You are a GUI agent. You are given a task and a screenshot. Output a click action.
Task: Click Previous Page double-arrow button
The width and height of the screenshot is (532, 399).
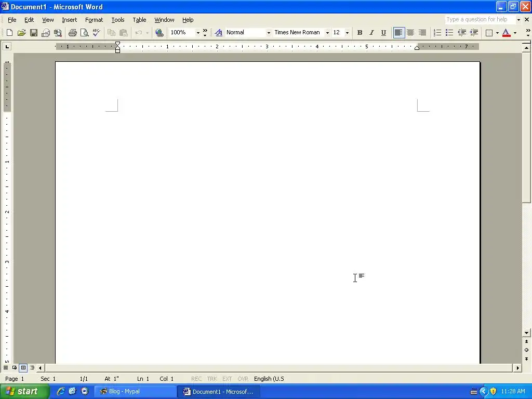click(526, 341)
